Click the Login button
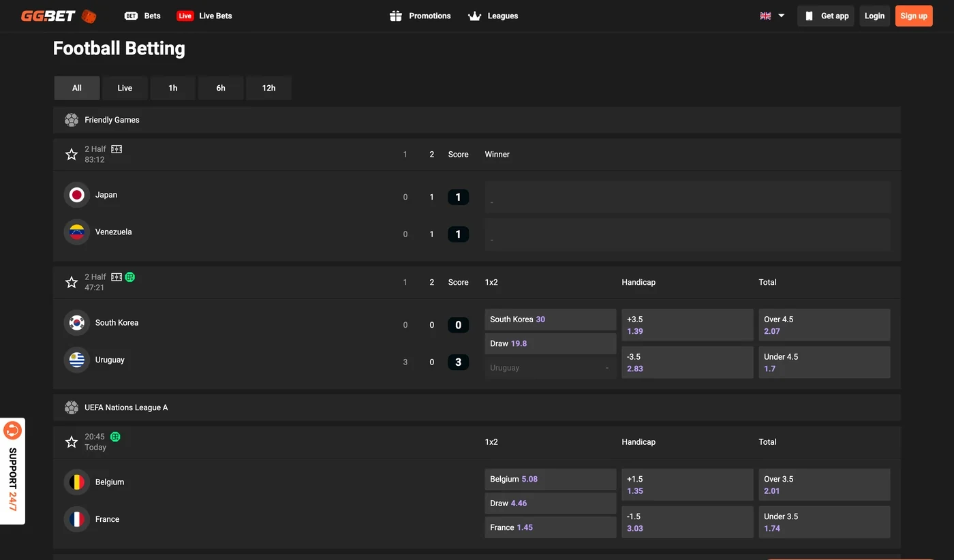The image size is (954, 560). pyautogui.click(x=874, y=16)
